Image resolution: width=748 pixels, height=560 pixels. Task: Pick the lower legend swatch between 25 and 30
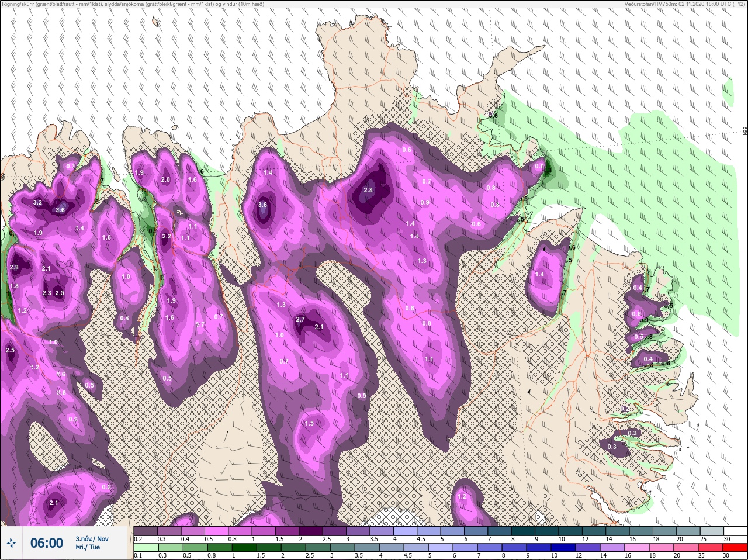[x=712, y=548]
